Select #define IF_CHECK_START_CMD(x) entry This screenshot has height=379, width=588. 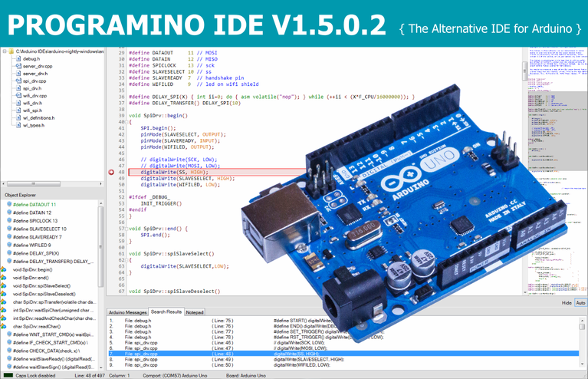51,343
